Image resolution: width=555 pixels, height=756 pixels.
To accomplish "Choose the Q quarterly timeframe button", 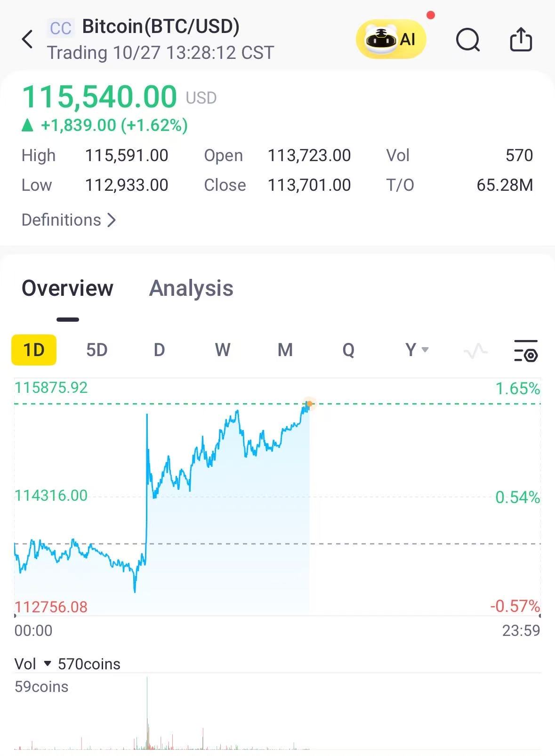I will click(x=348, y=350).
